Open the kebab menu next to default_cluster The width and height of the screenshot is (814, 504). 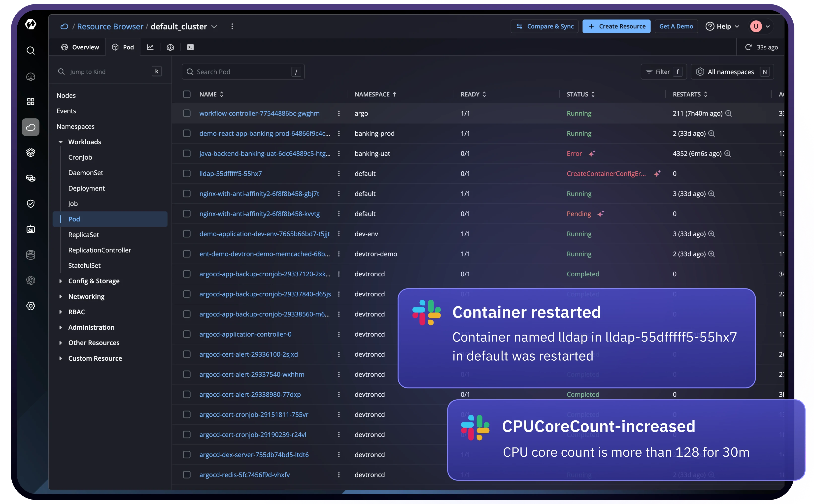pos(232,26)
